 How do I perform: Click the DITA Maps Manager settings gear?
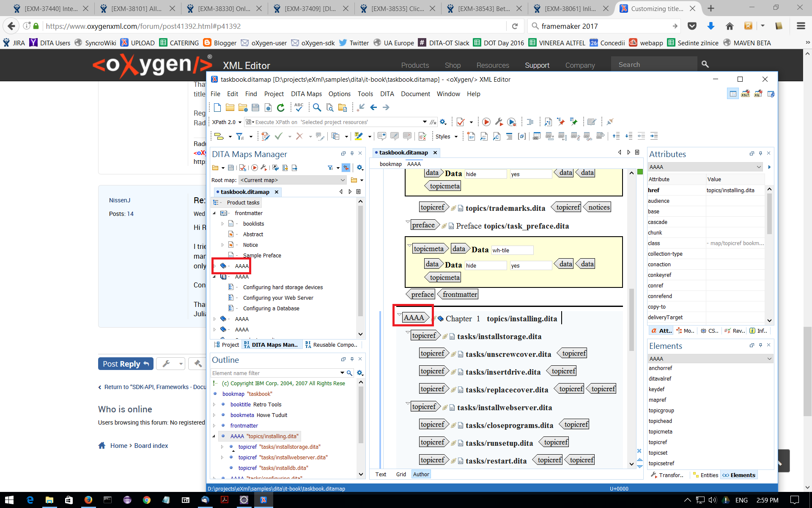tap(360, 168)
